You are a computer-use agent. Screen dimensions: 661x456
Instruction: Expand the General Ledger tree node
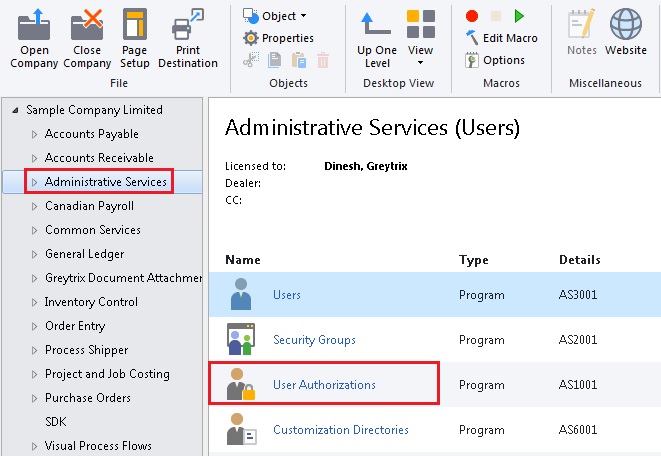pos(35,255)
